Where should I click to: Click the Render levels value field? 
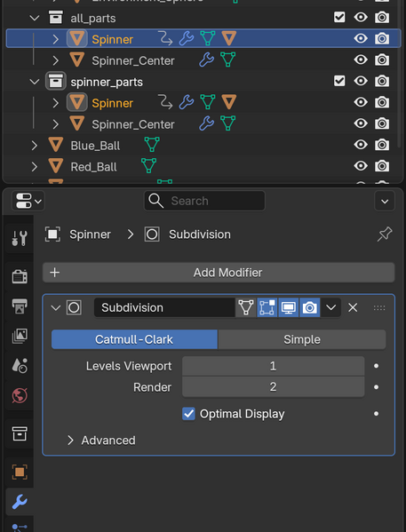[x=274, y=386]
